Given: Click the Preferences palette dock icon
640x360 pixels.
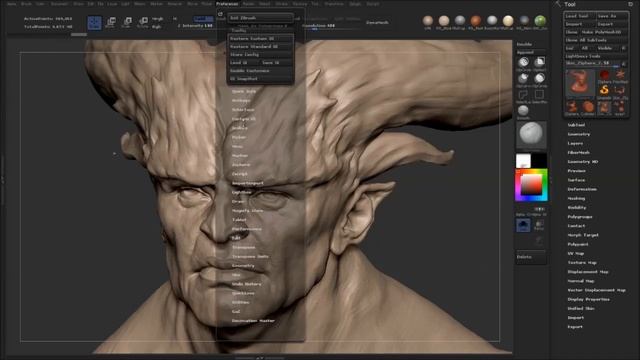Looking at the screenshot, I should pyautogui.click(x=220, y=14).
